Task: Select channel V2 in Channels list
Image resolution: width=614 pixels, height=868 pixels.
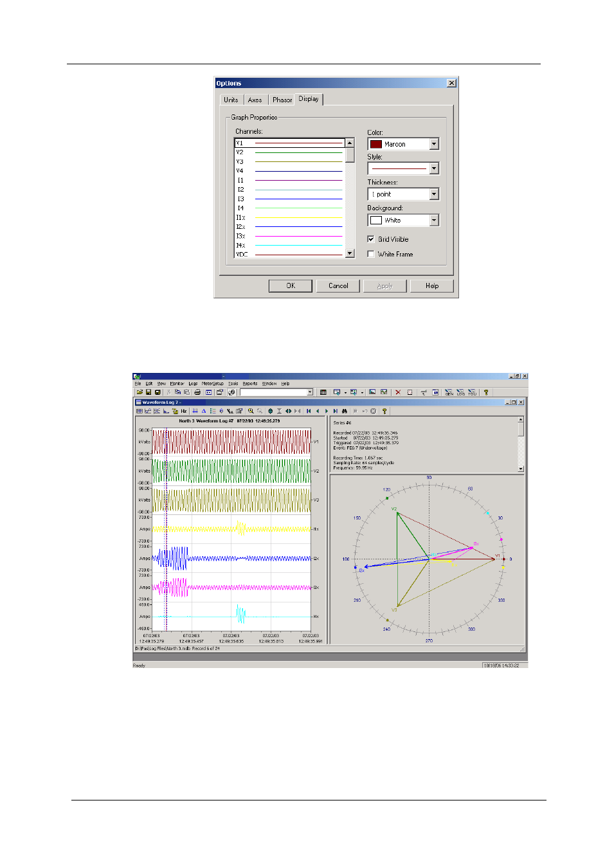Action: click(289, 152)
